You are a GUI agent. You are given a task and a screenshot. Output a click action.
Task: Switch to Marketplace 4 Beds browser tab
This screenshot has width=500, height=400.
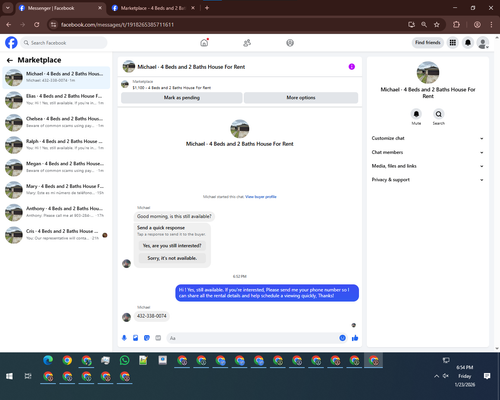click(153, 8)
